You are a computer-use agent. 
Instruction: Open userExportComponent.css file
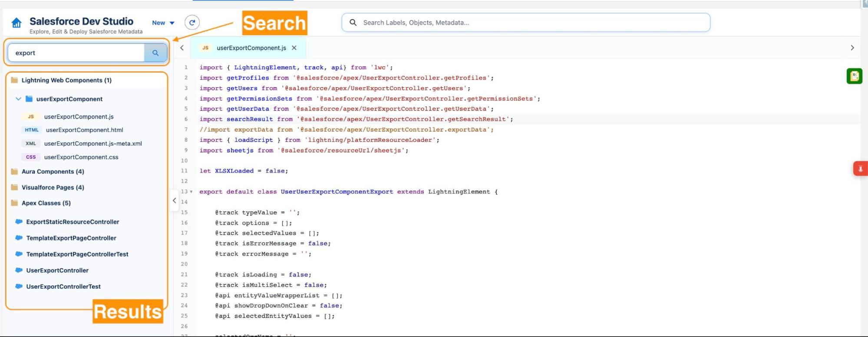click(x=81, y=157)
